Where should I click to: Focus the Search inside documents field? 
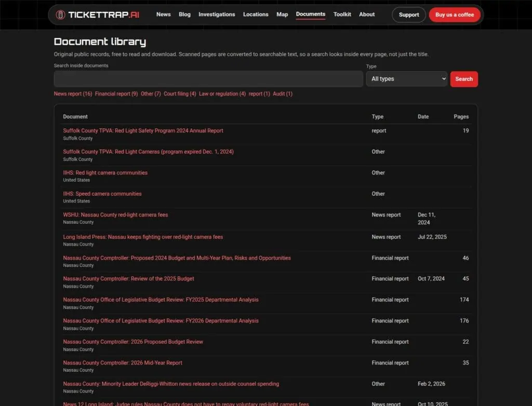tap(208, 79)
